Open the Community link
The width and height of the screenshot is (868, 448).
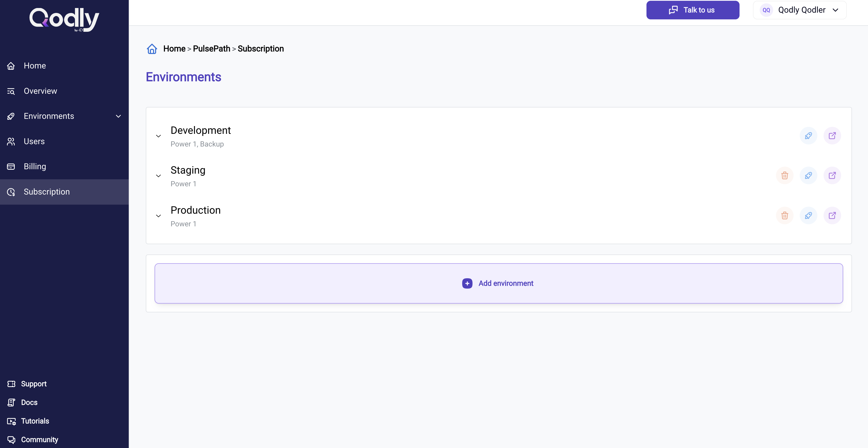(40, 440)
